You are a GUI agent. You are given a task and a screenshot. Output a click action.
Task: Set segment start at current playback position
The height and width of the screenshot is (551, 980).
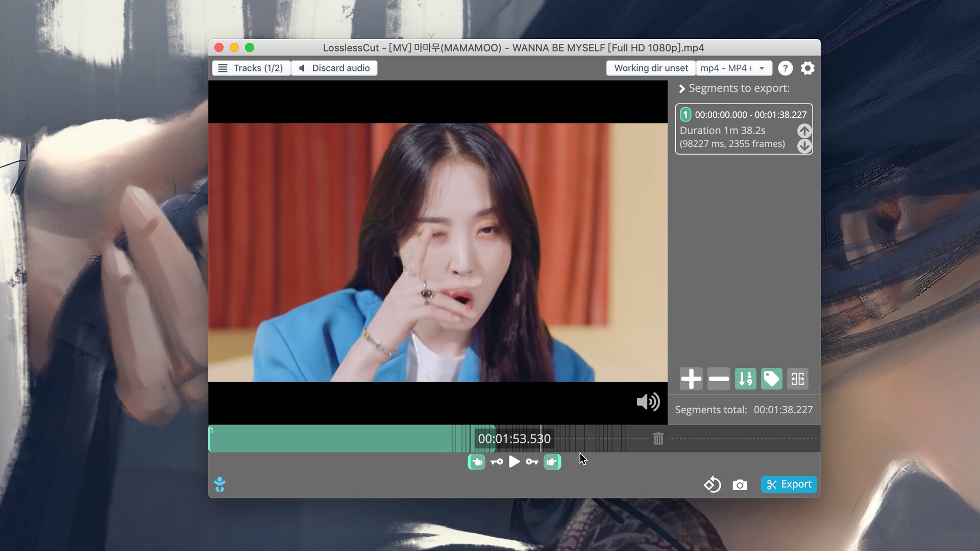[x=477, y=462]
